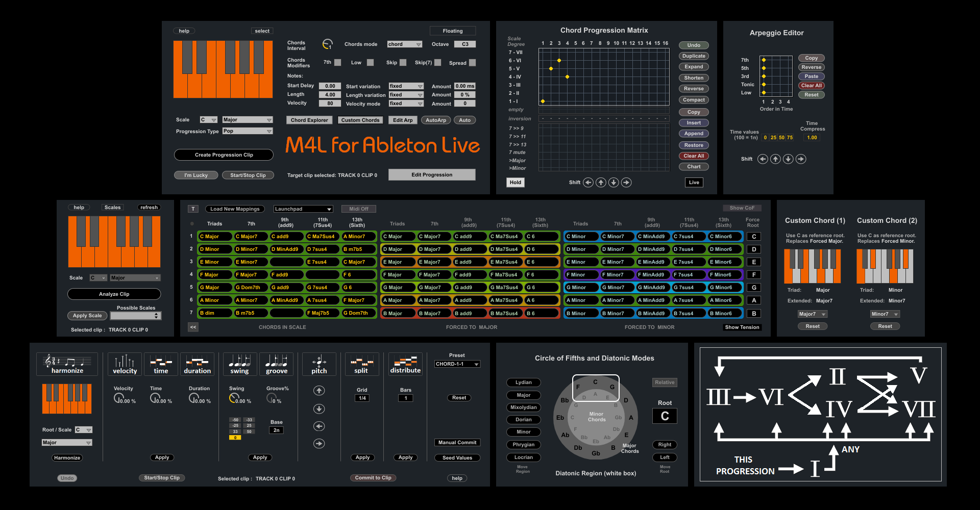
Task: Open the Launchpad mappings dropdown
Action: point(303,209)
